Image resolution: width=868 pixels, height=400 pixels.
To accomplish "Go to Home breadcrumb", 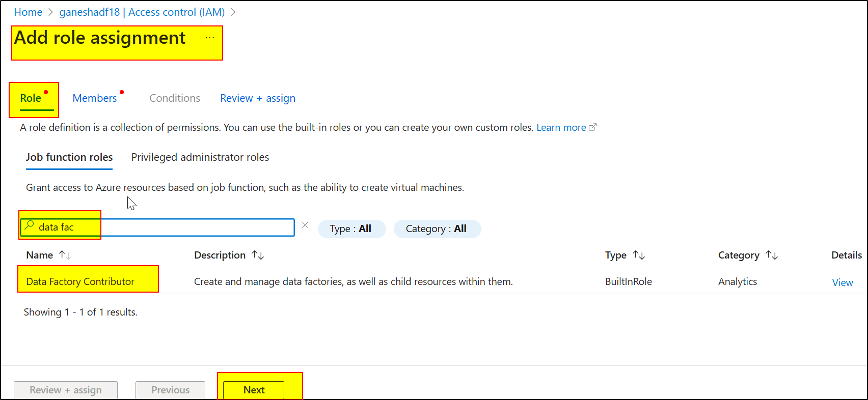I will (x=28, y=12).
